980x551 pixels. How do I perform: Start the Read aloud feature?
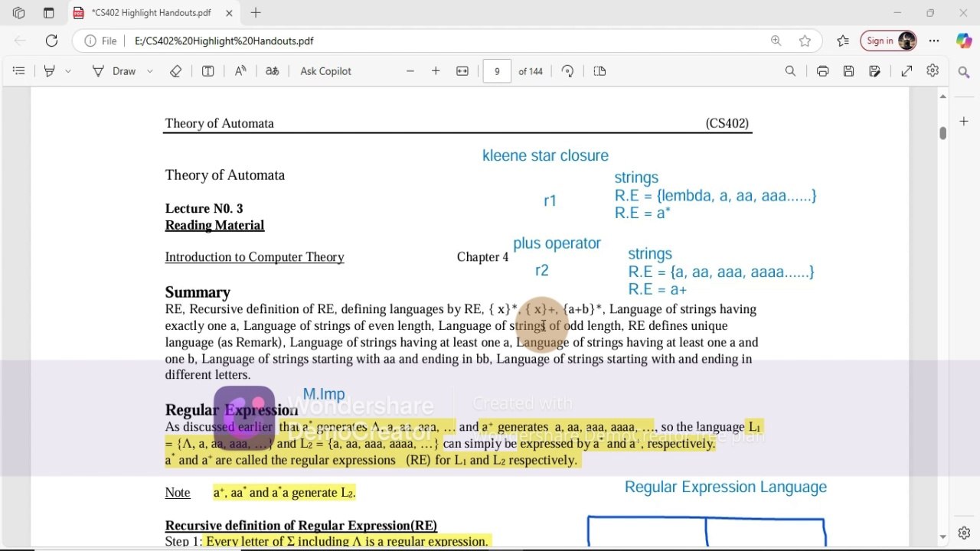point(240,71)
